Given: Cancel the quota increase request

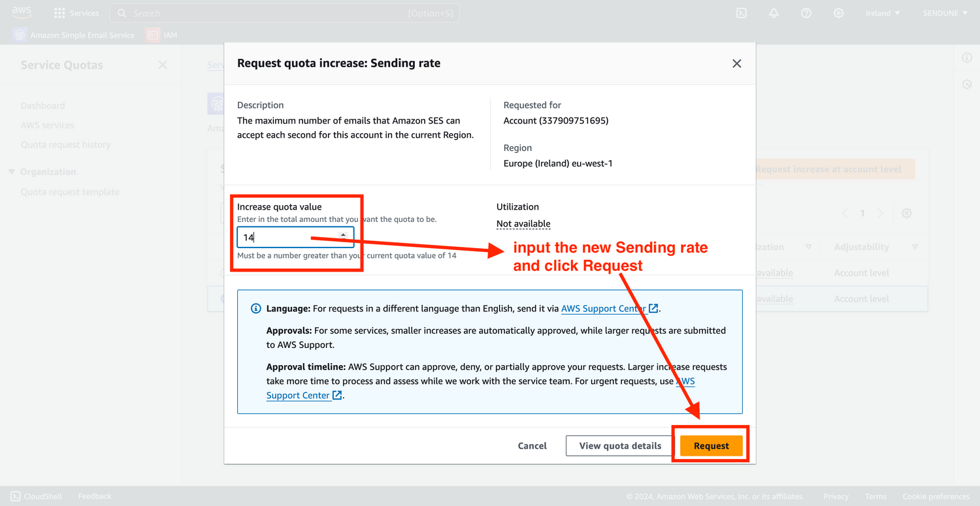Looking at the screenshot, I should pyautogui.click(x=532, y=446).
